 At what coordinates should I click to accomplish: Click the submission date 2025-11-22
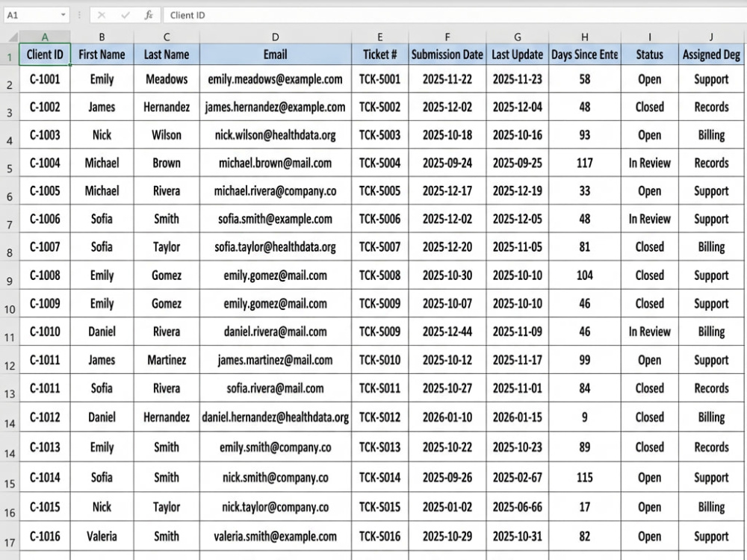[x=447, y=79]
